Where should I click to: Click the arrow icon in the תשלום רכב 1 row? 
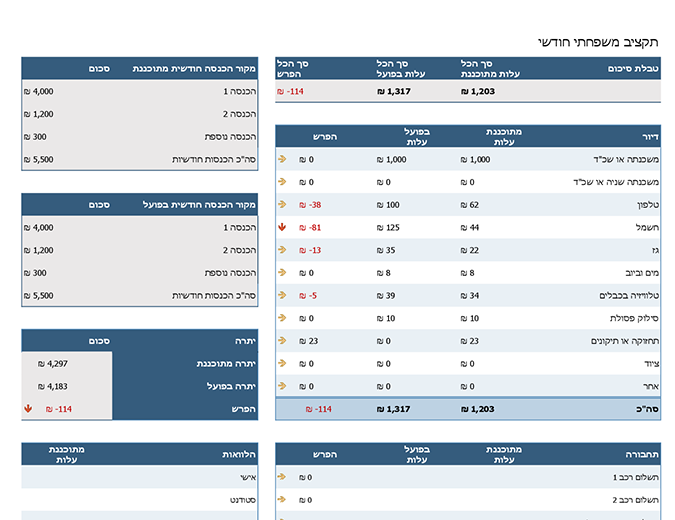(x=282, y=477)
